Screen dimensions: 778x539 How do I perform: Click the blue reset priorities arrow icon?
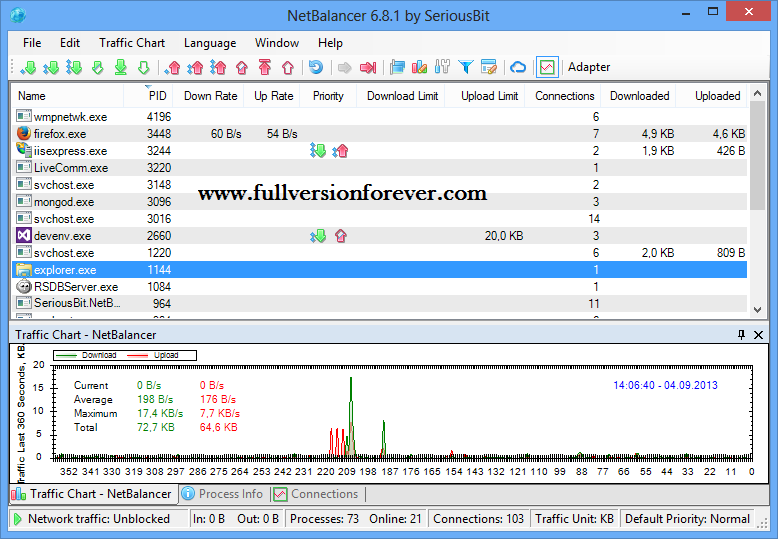point(316,67)
